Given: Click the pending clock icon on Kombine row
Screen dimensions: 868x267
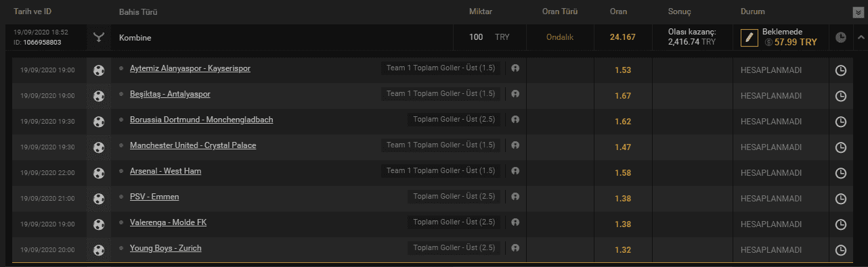Looking at the screenshot, I should (840, 38).
